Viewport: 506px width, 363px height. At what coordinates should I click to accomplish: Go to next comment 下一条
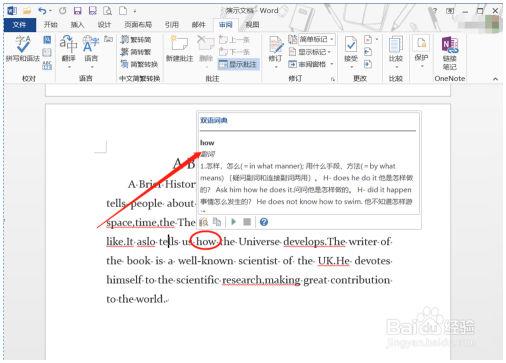(x=234, y=52)
